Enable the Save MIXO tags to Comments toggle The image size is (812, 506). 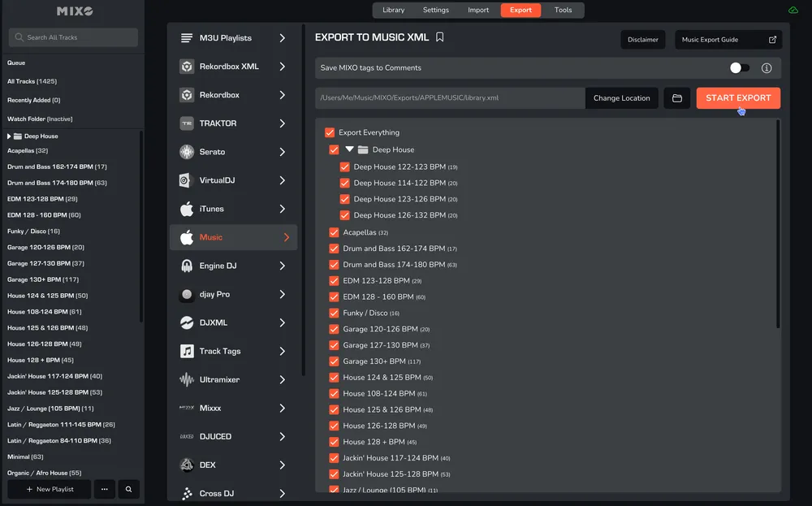tap(739, 68)
